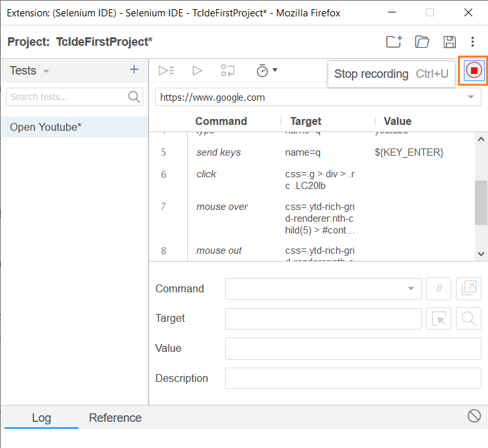This screenshot has width=488, height=448.
Task: Find target in page icon
Action: (x=469, y=319)
